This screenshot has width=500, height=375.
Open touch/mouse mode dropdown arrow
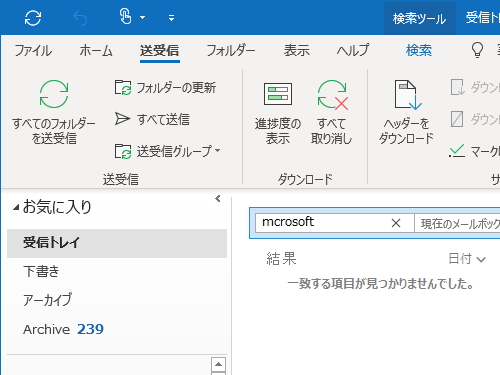pyautogui.click(x=142, y=18)
